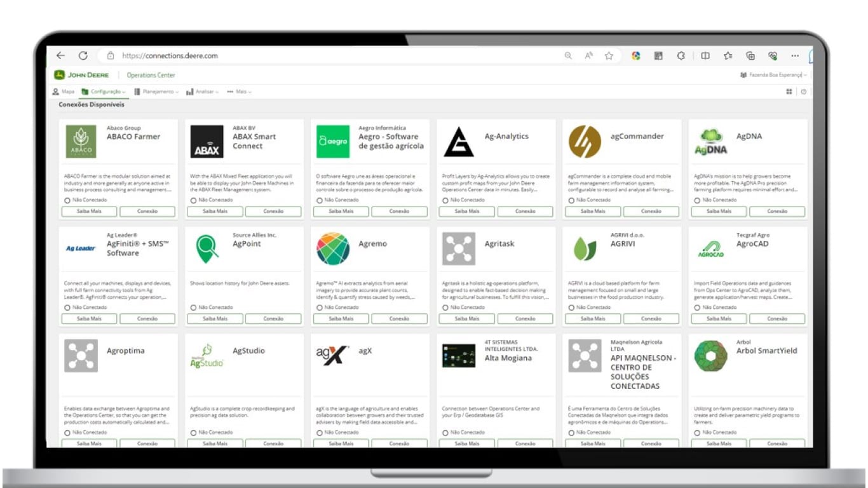
Task: Click the Aegro green logo
Action: (x=333, y=142)
